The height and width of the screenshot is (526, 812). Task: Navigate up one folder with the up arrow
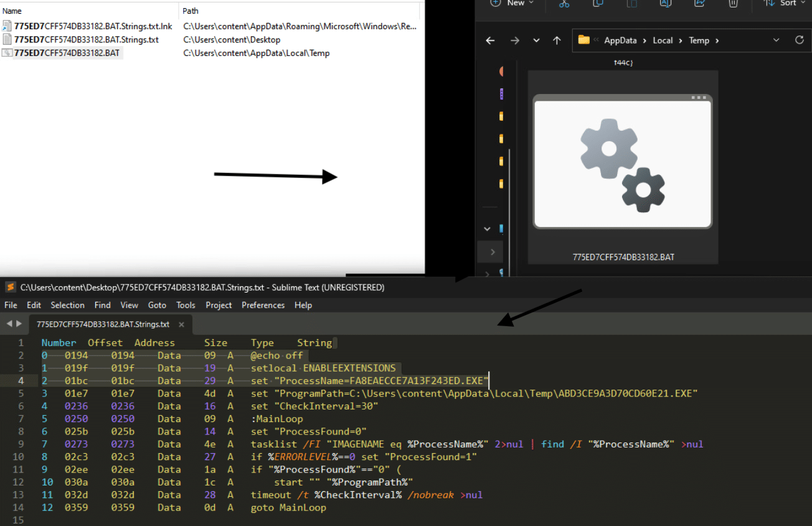pos(557,40)
